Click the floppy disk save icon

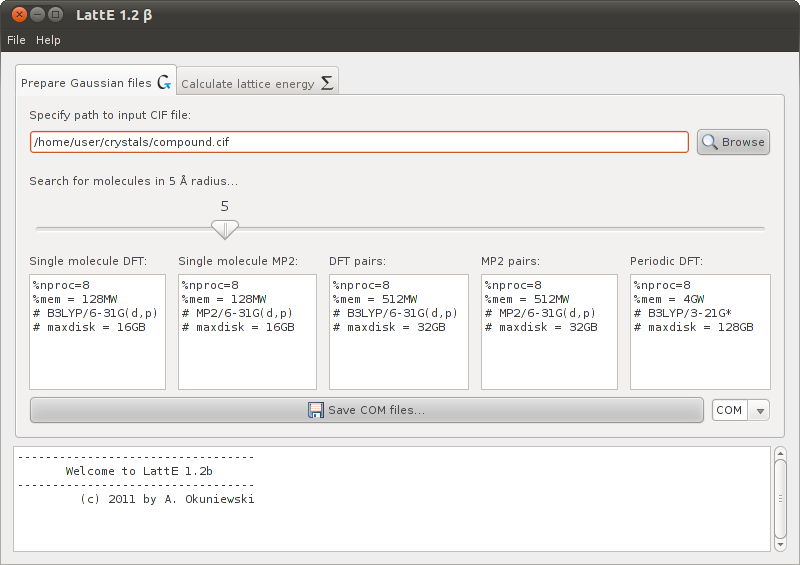316,410
